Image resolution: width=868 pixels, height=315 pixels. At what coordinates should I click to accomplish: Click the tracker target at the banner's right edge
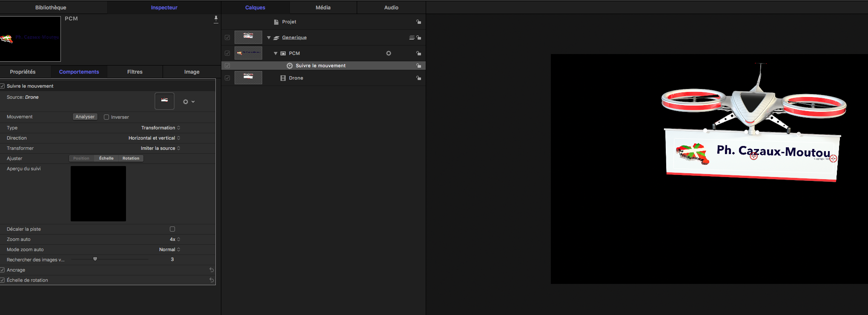(x=833, y=158)
